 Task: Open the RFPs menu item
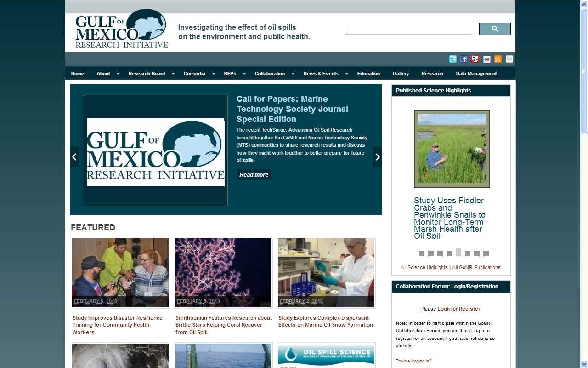(x=230, y=74)
